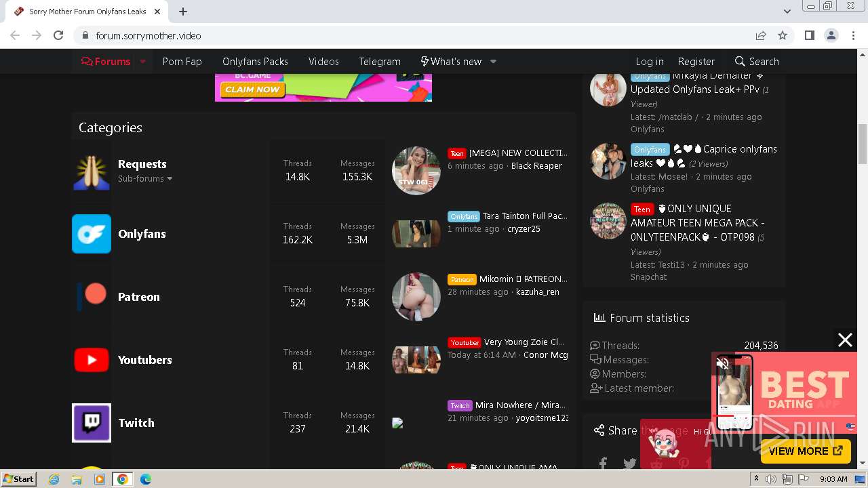Viewport: 868px width, 488px height.
Task: Close the dating ad with the X
Action: click(x=845, y=340)
